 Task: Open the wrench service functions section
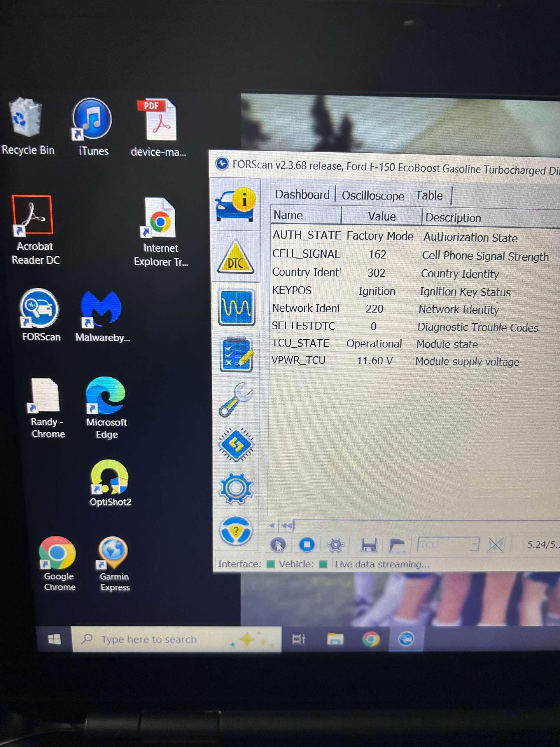236,399
